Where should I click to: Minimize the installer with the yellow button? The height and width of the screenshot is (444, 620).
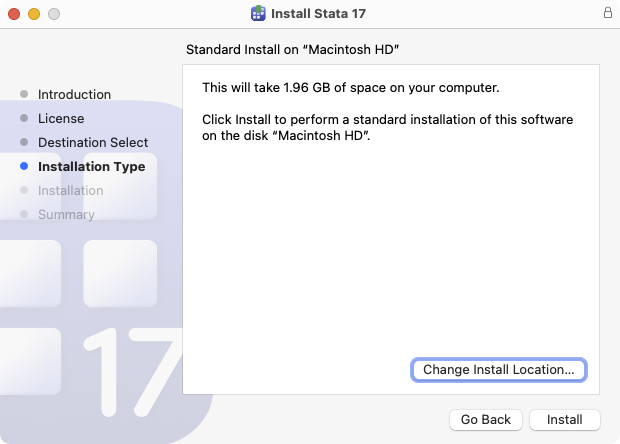coord(34,14)
